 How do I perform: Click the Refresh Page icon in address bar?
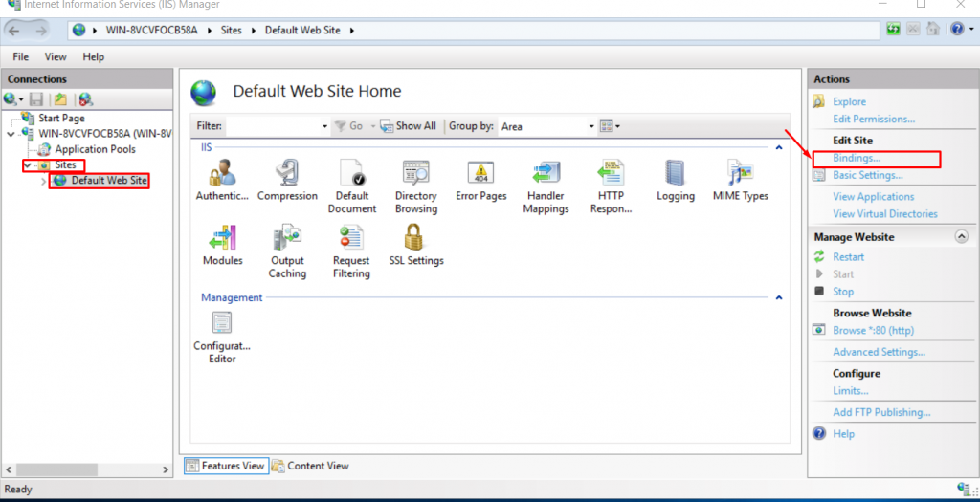point(893,30)
